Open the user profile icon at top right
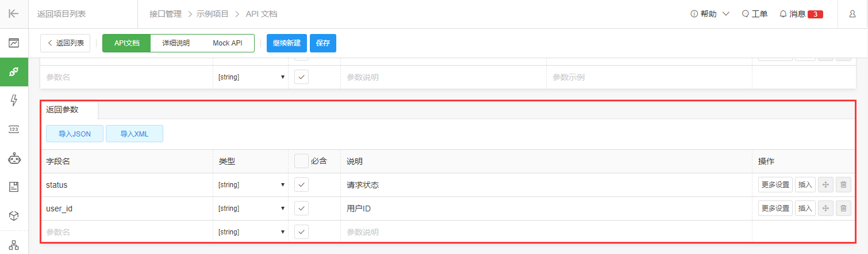This screenshot has width=868, height=254. point(852,14)
